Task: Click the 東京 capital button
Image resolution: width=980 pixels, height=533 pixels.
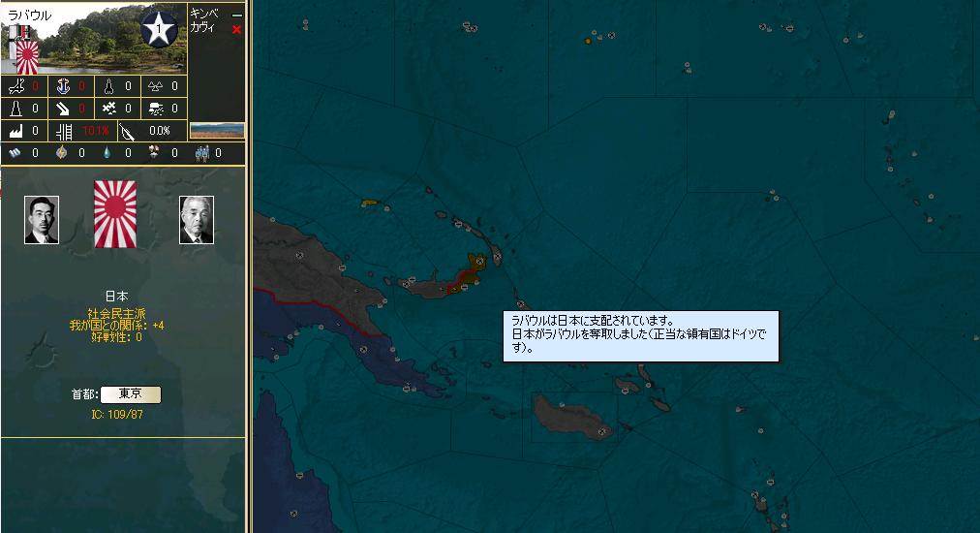Action: pos(131,394)
